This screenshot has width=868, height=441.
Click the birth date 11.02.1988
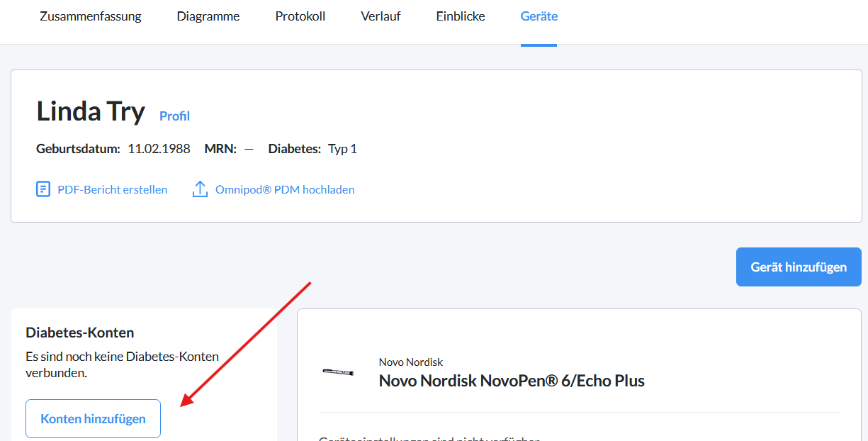pyautogui.click(x=159, y=149)
